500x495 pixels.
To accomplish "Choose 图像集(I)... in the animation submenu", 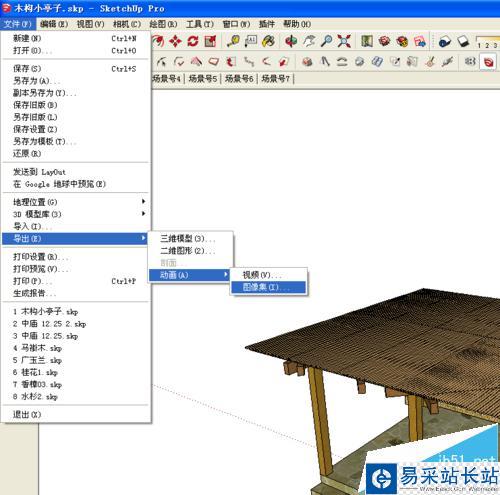I will (268, 287).
